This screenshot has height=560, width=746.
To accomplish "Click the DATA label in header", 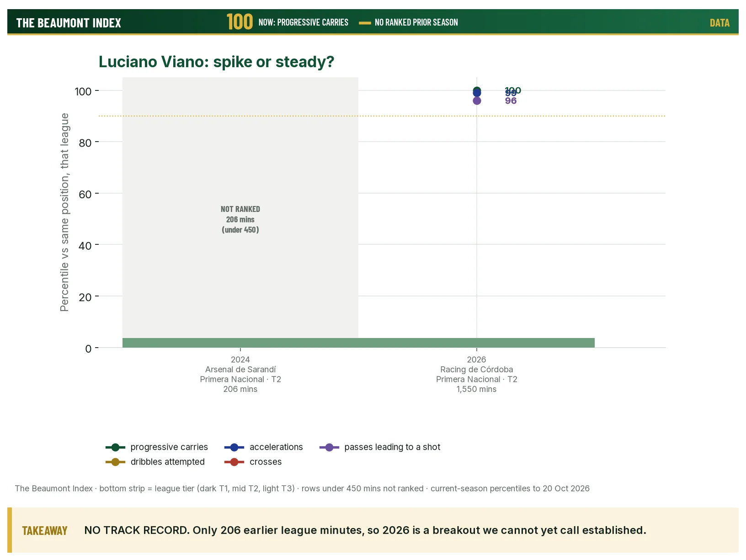I will coord(719,23).
